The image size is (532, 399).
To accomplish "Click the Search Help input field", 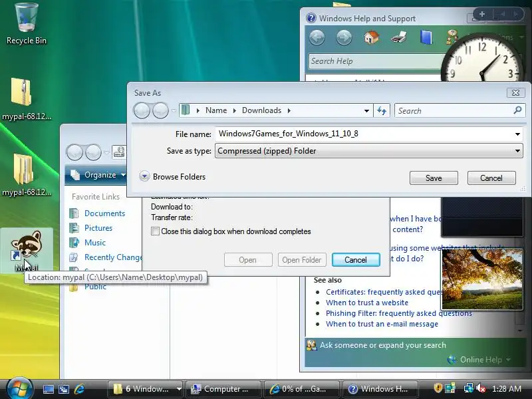I will (375, 61).
